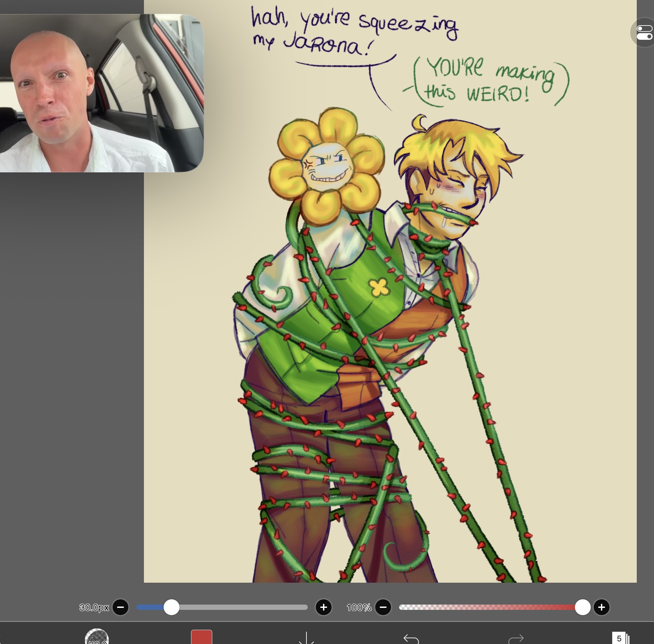Screen dimensions: 654x644
Task: Click the drawing canvas on the flower face
Action: (328, 166)
